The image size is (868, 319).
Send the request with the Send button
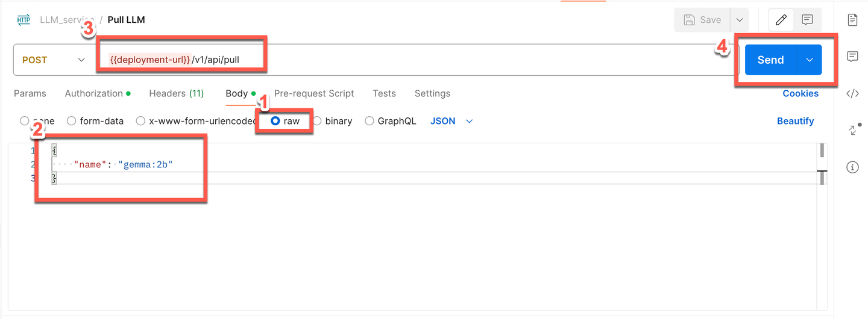770,60
